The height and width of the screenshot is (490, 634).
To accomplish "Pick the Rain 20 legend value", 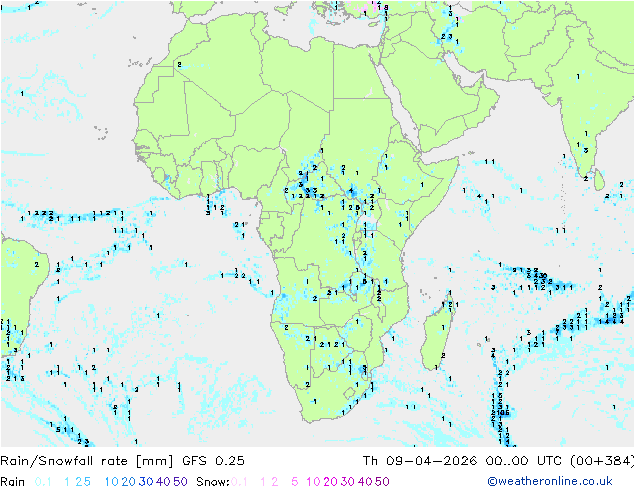I will point(129,482).
